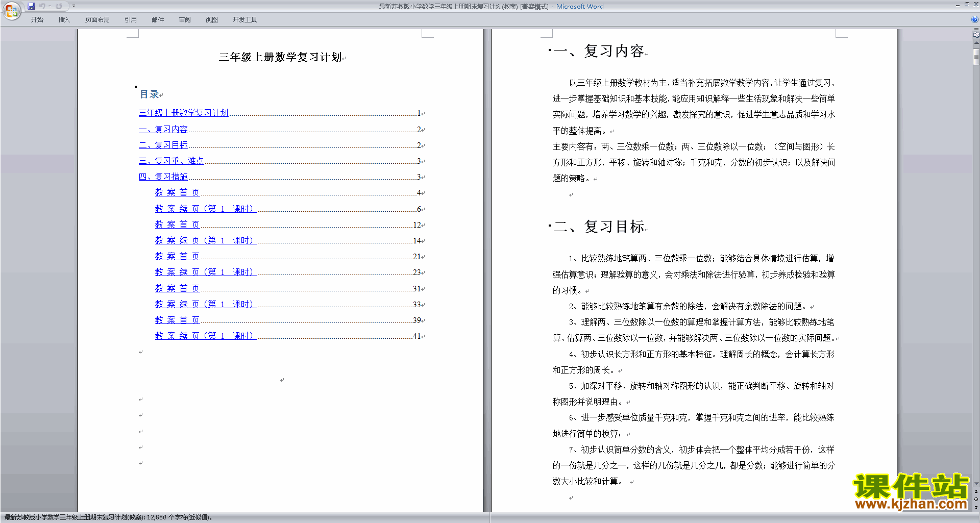Follow TOC link 三、复习重、难点
980x523 pixels.
[171, 161]
